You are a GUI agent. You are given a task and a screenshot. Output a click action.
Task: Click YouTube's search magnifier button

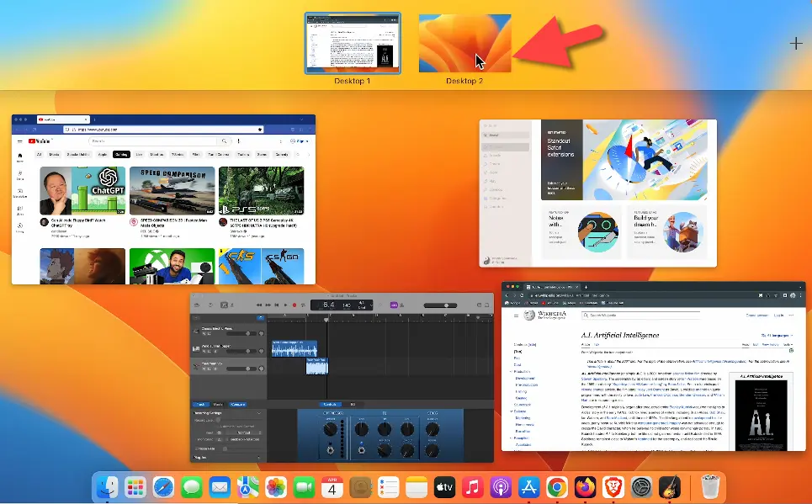(224, 141)
